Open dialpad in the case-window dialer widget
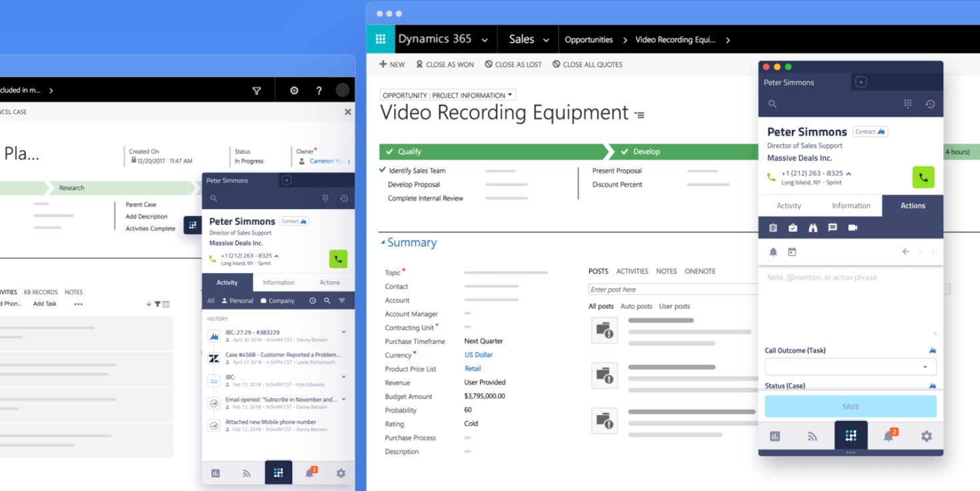The image size is (980, 491). (325, 199)
